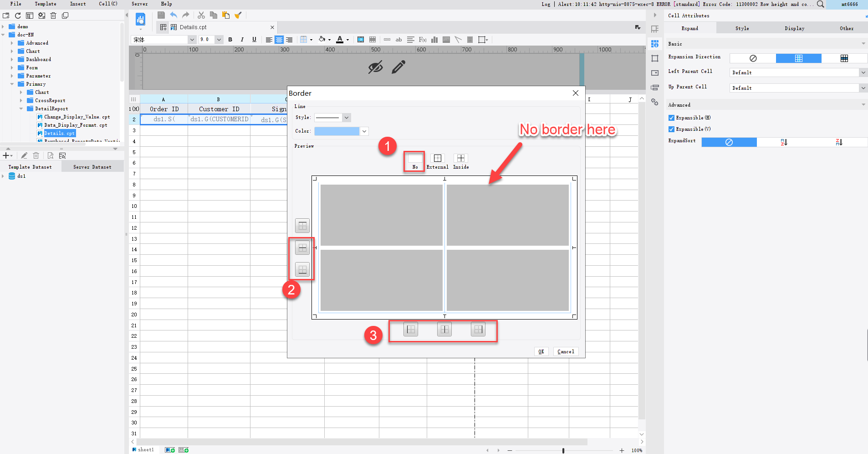Click the search magnifier in top bar
This screenshot has height=454, width=868.
pyautogui.click(x=820, y=4)
